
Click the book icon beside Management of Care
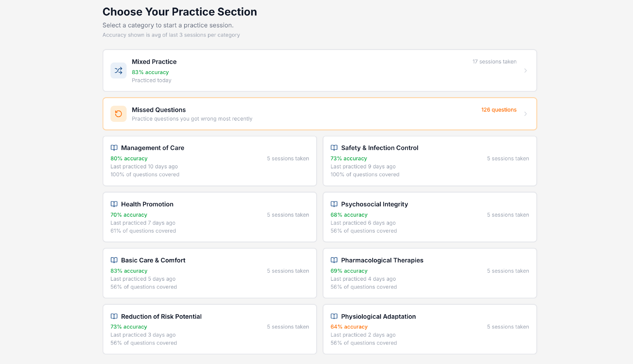tap(114, 148)
